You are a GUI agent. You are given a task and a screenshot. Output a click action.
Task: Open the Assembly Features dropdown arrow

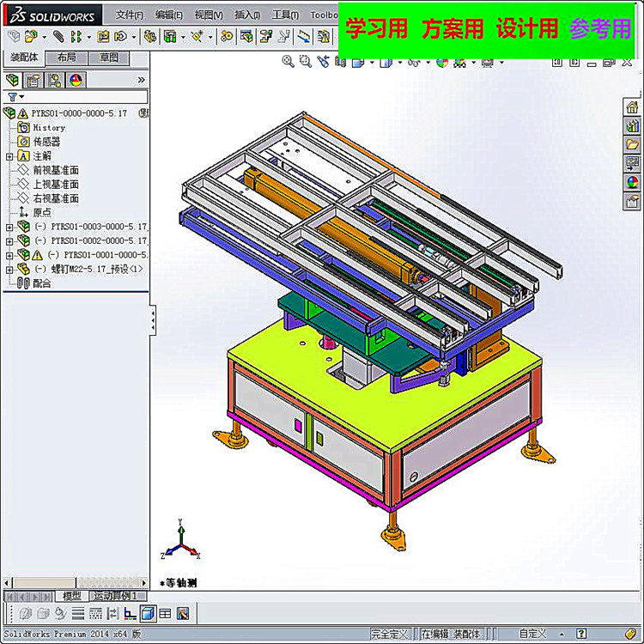click(x=183, y=38)
